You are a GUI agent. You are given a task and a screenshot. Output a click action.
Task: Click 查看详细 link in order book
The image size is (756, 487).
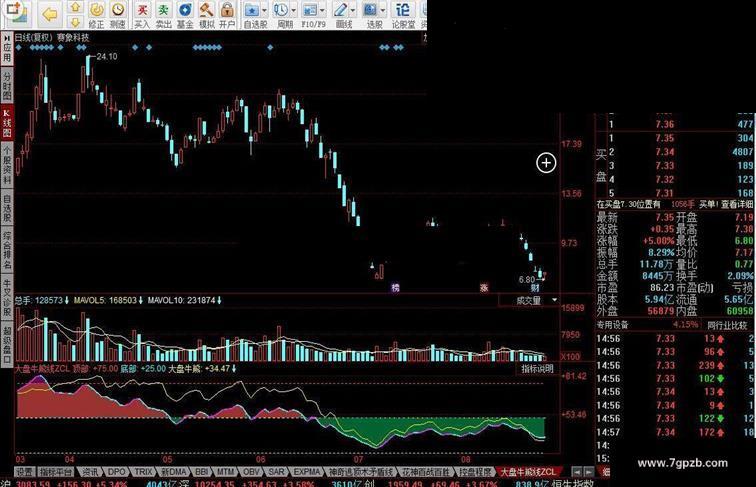[x=737, y=204]
